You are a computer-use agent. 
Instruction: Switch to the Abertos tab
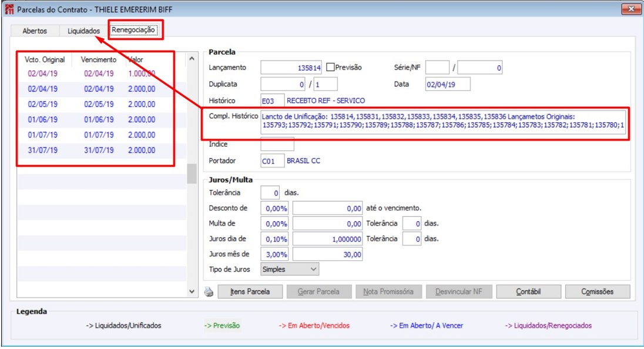35,31
